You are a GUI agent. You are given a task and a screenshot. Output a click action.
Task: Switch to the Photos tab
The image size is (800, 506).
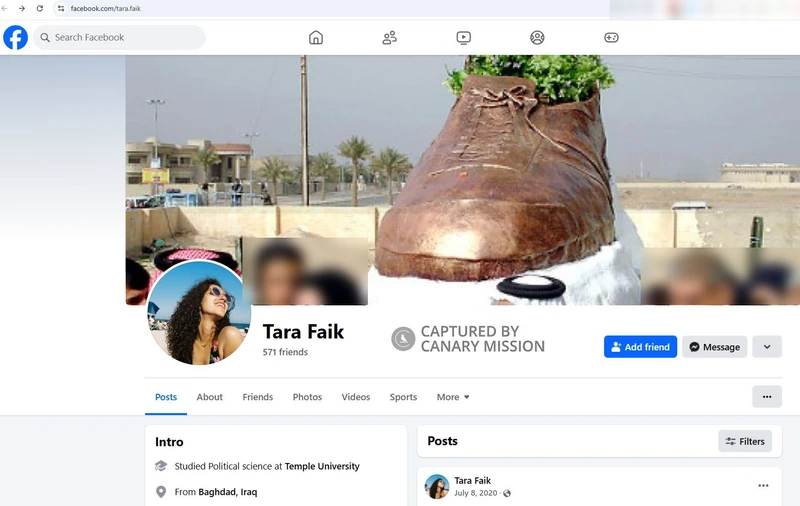[x=307, y=397]
